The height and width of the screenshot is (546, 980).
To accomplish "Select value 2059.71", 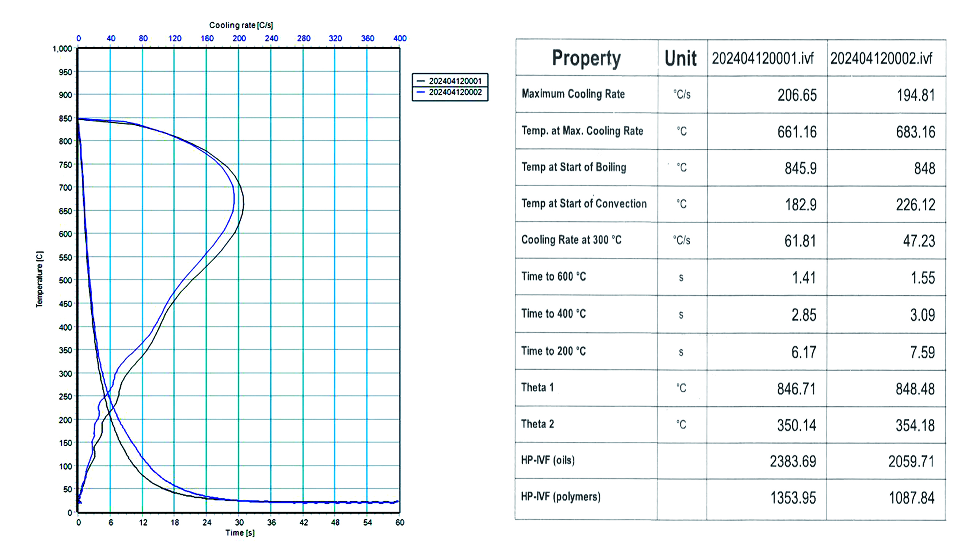I will coord(912,462).
